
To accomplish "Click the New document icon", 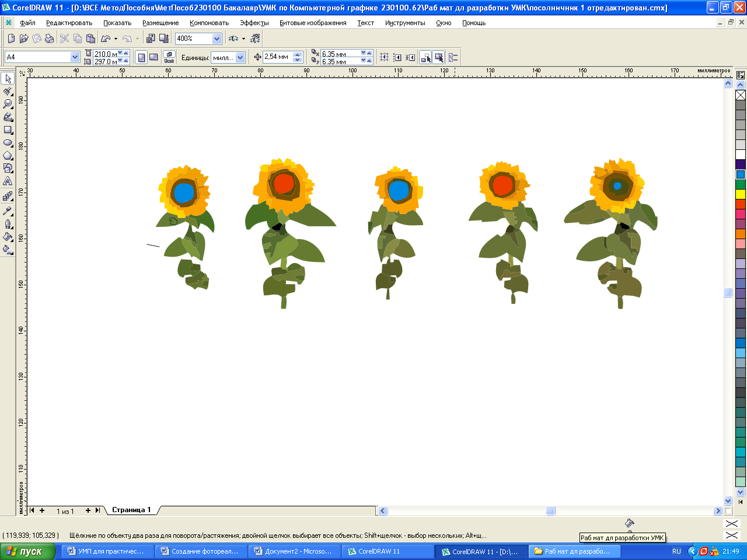I will coord(11,38).
